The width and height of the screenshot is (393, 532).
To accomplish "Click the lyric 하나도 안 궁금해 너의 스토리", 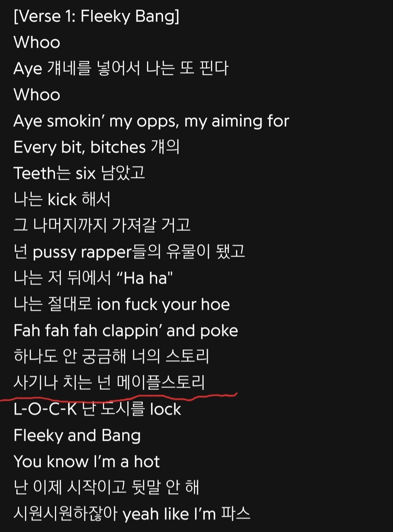I will tap(111, 356).
